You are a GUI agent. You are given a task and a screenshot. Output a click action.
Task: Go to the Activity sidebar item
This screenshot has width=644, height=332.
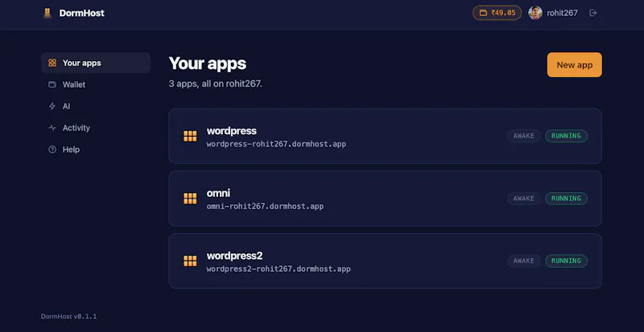96,128
